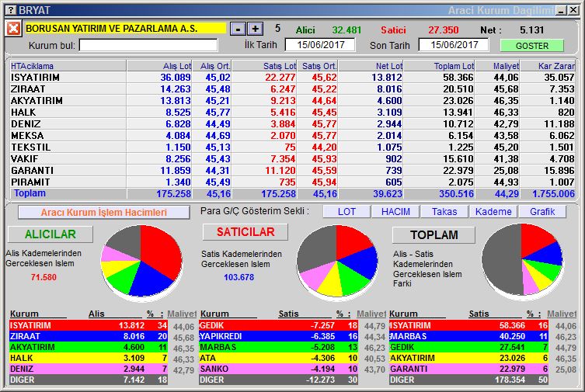Screen dimensions: 585x392
Task: Click the Toplam summary row label
Action: point(30,193)
